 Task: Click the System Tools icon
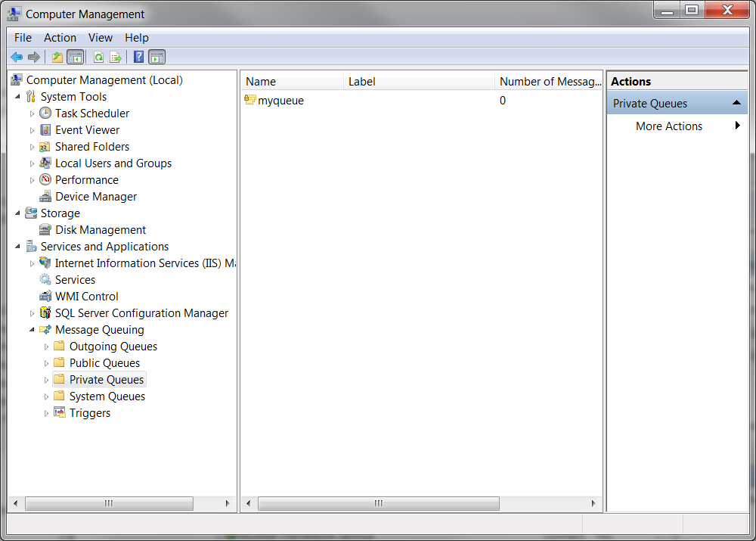point(31,97)
